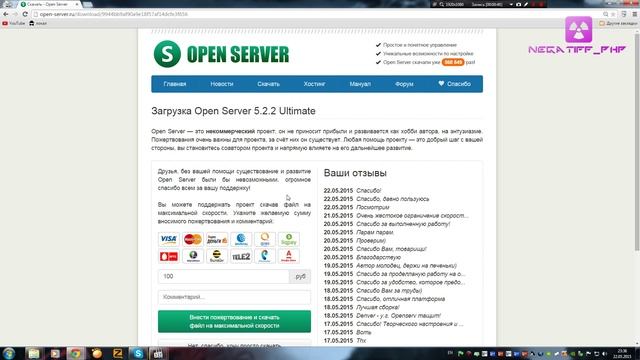Click the review 'Парам парам'

click(375, 232)
